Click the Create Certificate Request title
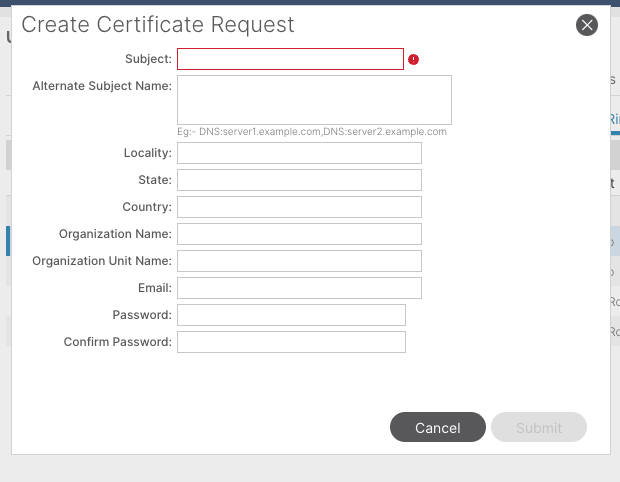This screenshot has height=482, width=620. [x=158, y=25]
